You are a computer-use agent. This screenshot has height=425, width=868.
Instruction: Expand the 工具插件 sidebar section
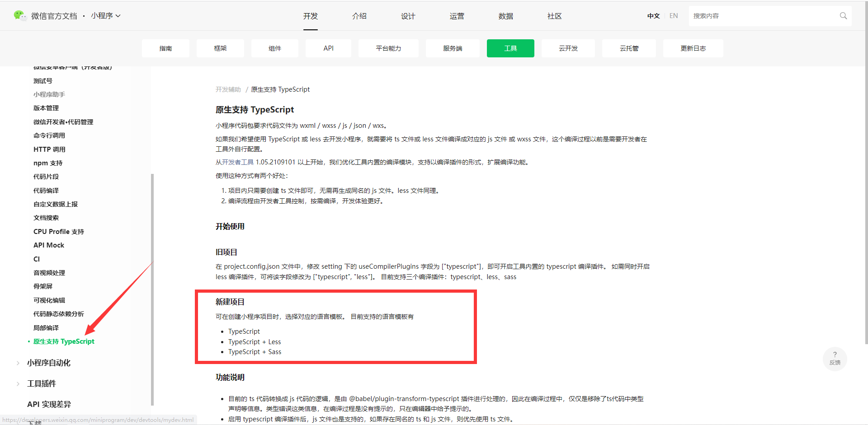click(x=41, y=383)
